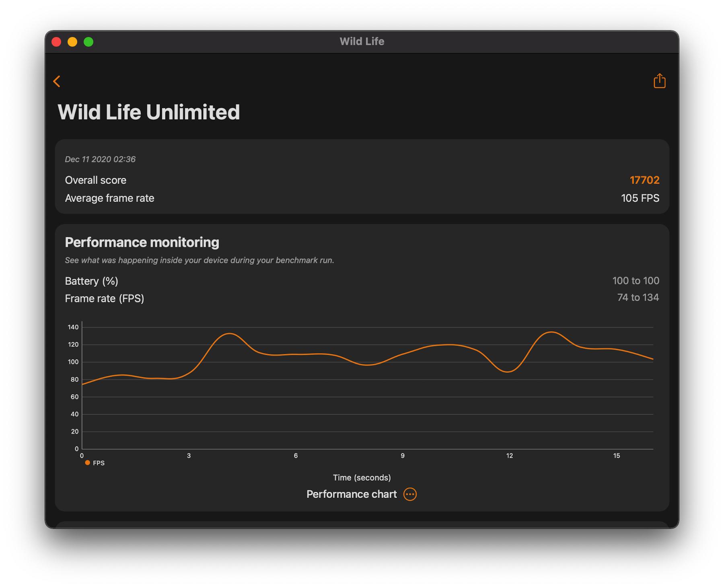
Task: Click the 60 value on the FPS axis
Action: 74,397
